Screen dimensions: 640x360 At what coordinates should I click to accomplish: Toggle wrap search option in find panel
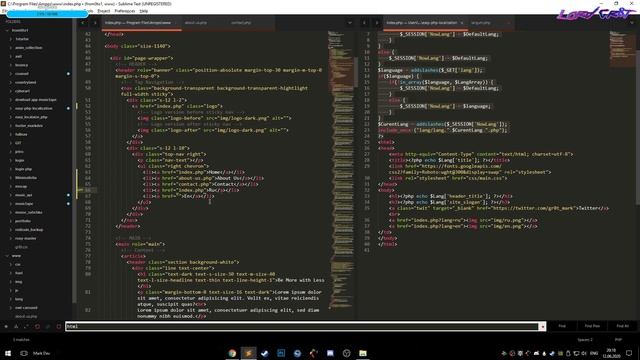point(38,326)
